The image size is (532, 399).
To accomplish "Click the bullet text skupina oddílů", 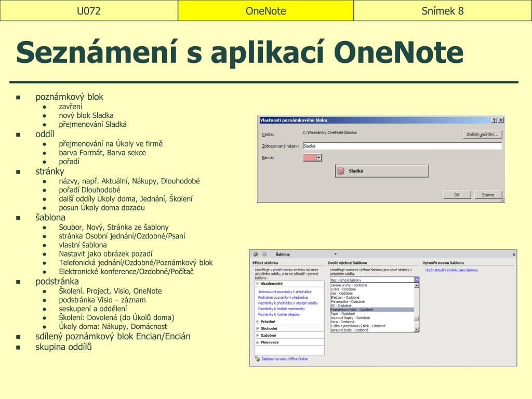I will click(x=63, y=347).
